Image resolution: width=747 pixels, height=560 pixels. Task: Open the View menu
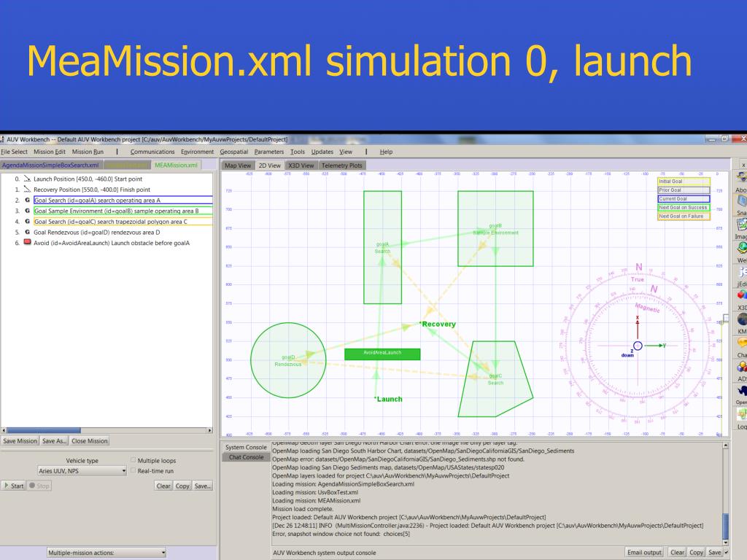(x=345, y=152)
